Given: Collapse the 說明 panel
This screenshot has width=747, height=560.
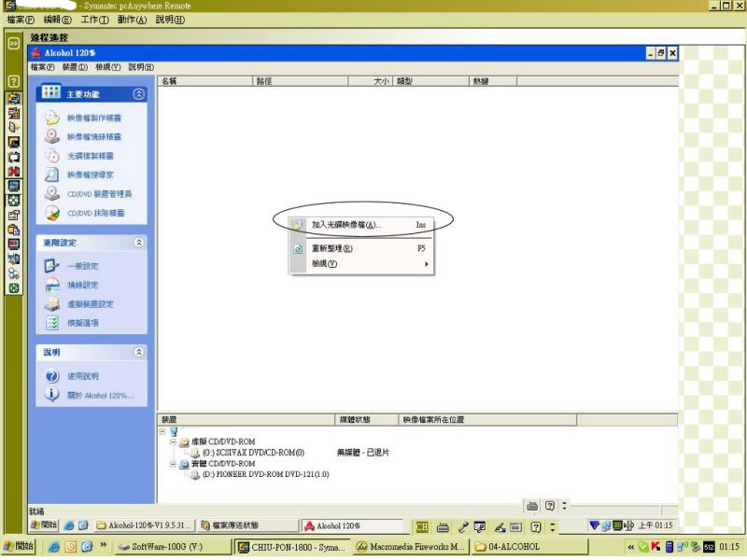Looking at the screenshot, I should [138, 352].
